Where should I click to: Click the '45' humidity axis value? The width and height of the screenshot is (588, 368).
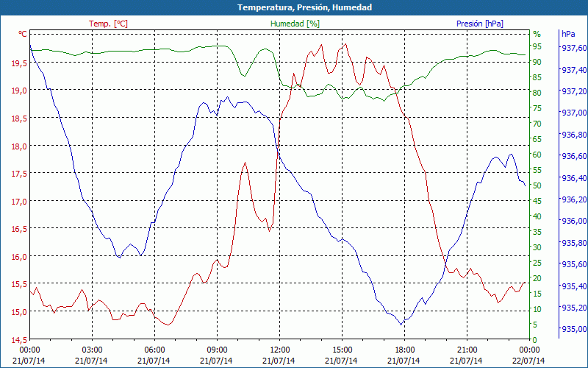click(x=537, y=201)
